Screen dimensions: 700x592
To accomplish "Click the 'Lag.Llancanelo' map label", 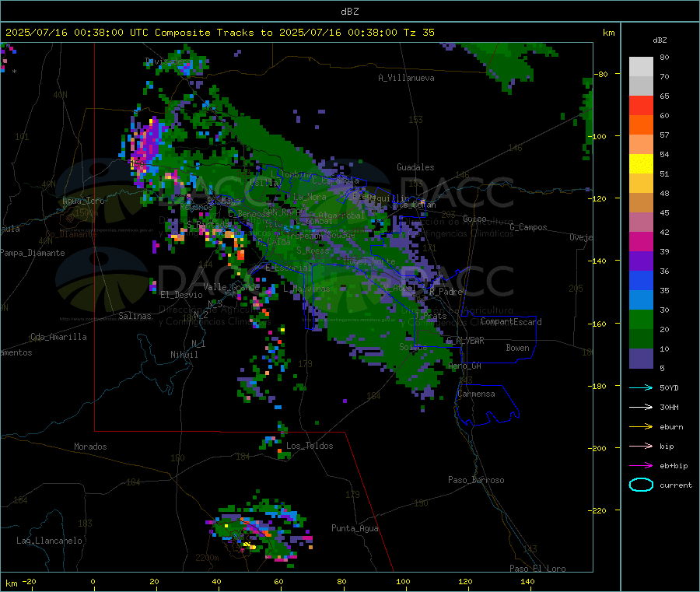I will coord(49,541).
